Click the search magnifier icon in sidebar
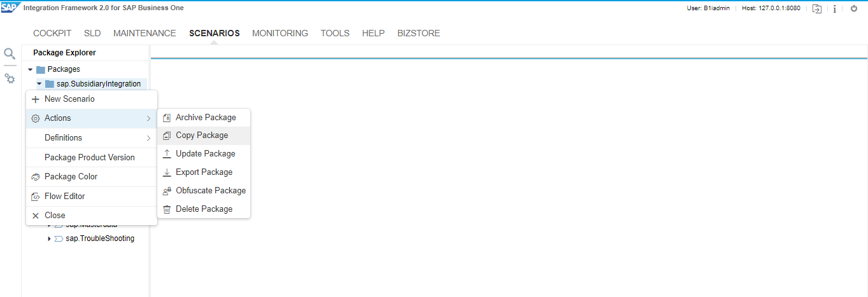This screenshot has height=297, width=868. tap(10, 54)
